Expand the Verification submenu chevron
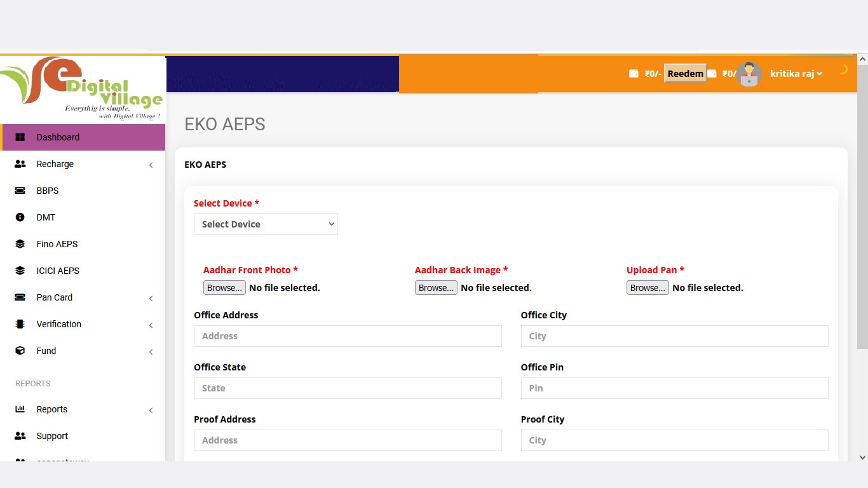 [x=151, y=325]
